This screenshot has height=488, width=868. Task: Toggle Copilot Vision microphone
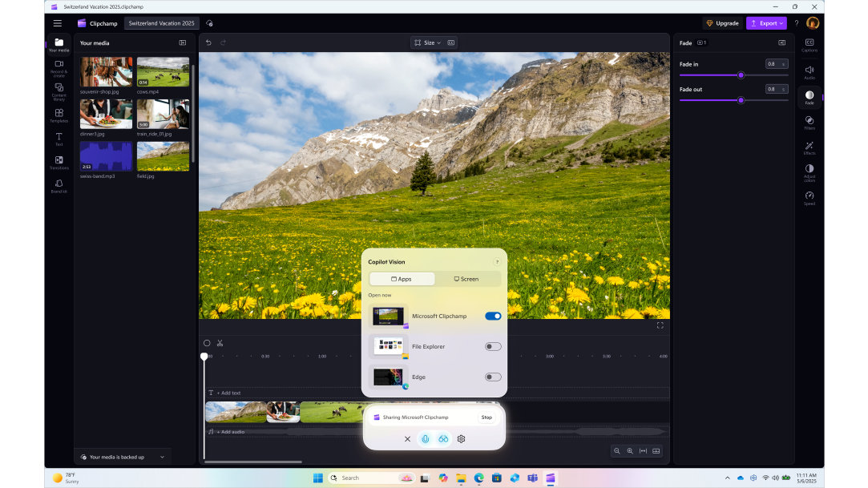(x=425, y=439)
